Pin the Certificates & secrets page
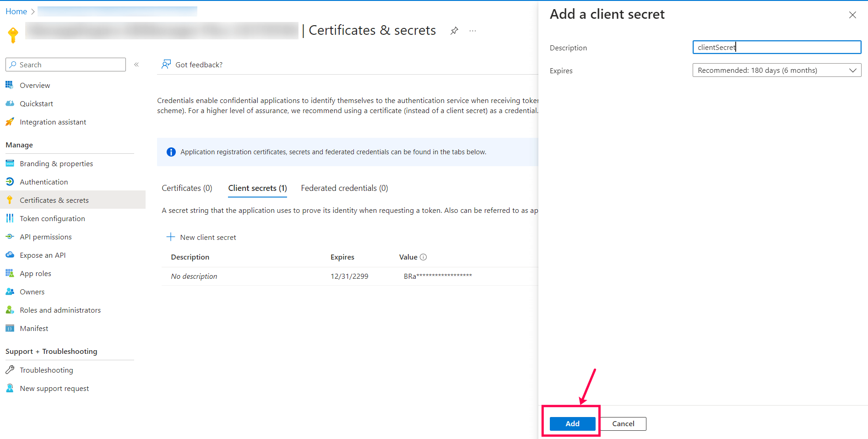This screenshot has width=868, height=439. pos(454,30)
